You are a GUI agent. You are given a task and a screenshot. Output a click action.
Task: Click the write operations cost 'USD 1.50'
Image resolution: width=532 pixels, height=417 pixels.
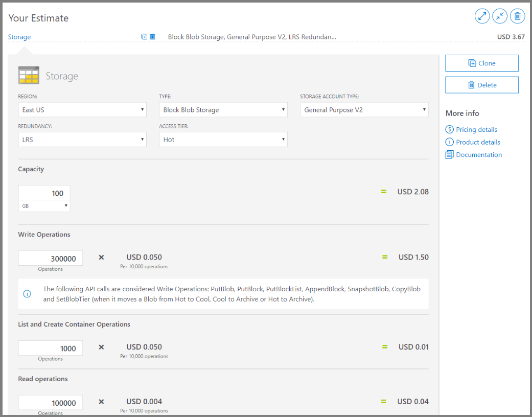[413, 257]
